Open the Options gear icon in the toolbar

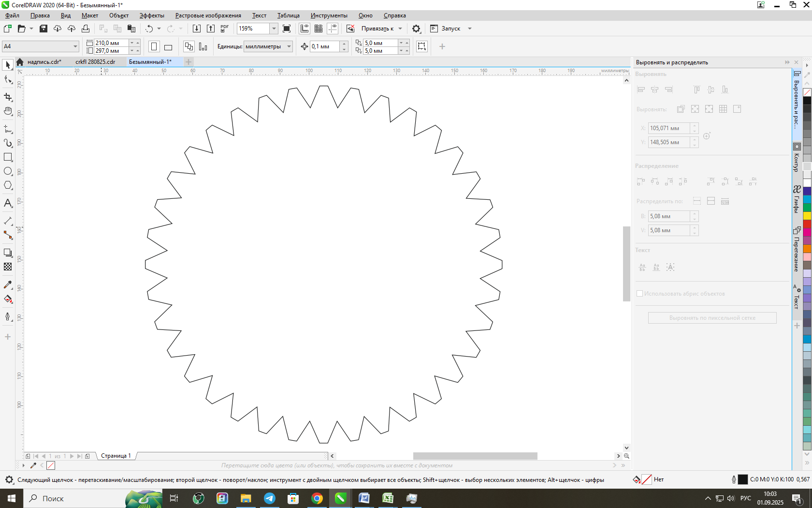[416, 29]
